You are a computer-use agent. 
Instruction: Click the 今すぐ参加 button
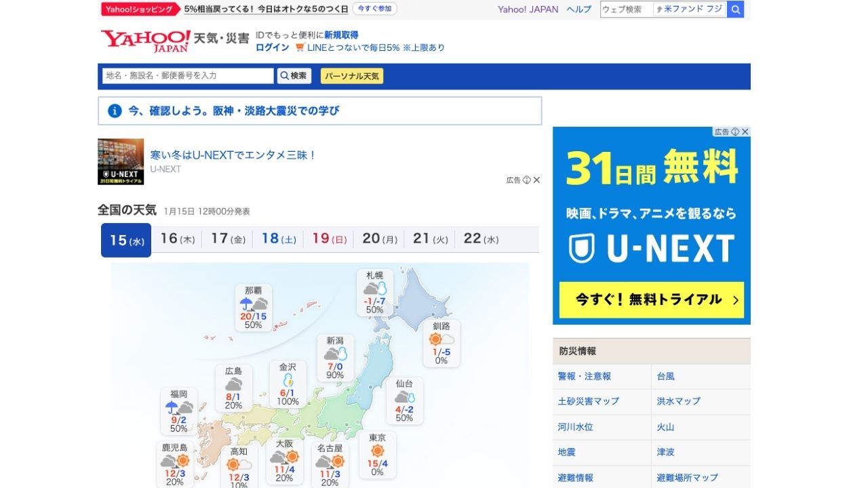tap(375, 9)
